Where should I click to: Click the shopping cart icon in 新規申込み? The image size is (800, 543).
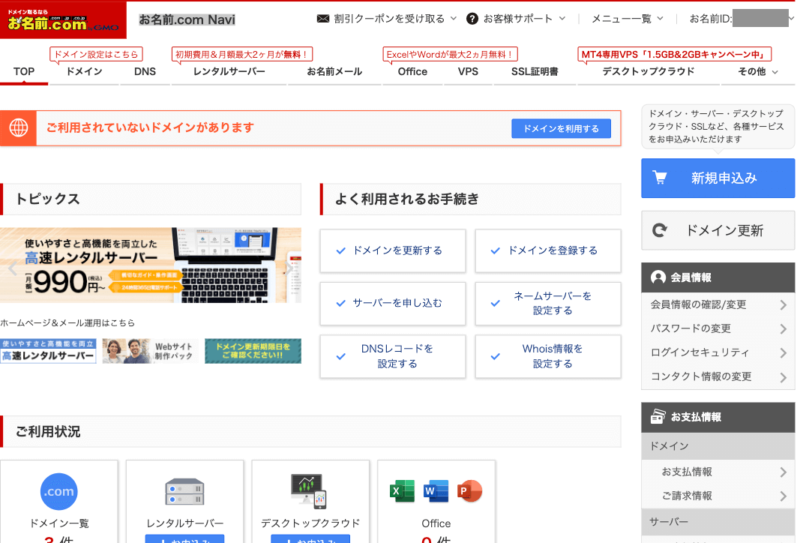coord(659,178)
